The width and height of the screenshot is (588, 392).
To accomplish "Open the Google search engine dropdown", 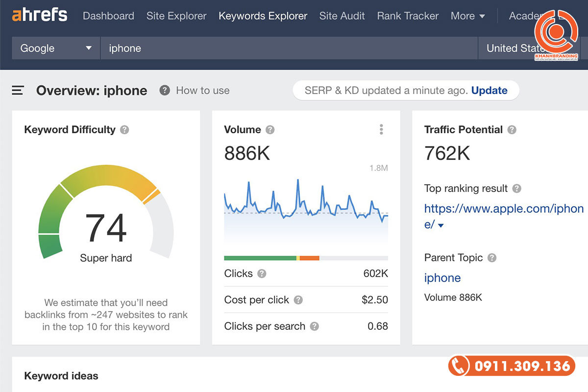I will 56,48.
